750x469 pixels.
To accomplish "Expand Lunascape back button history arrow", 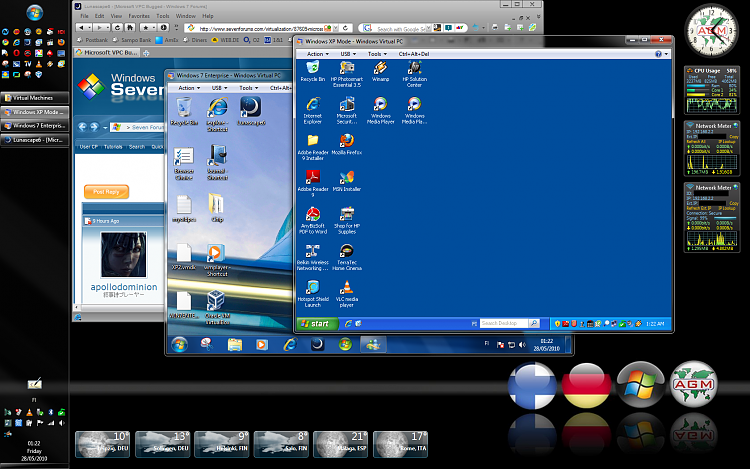I will pos(89,27).
